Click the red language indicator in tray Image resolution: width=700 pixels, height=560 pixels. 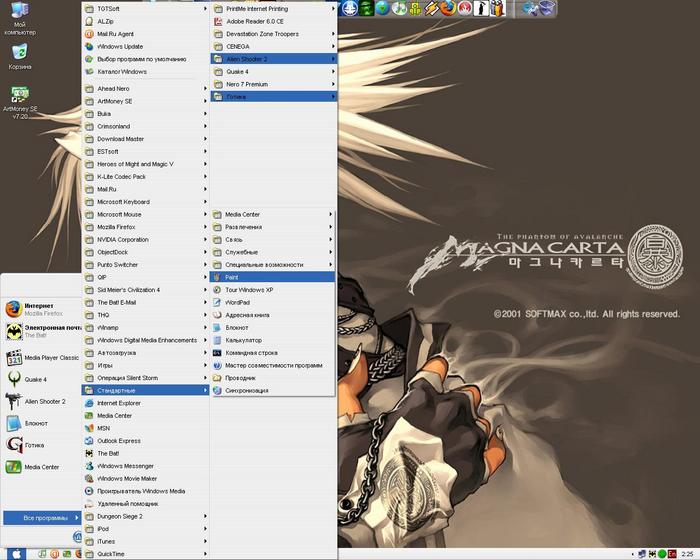point(672,554)
